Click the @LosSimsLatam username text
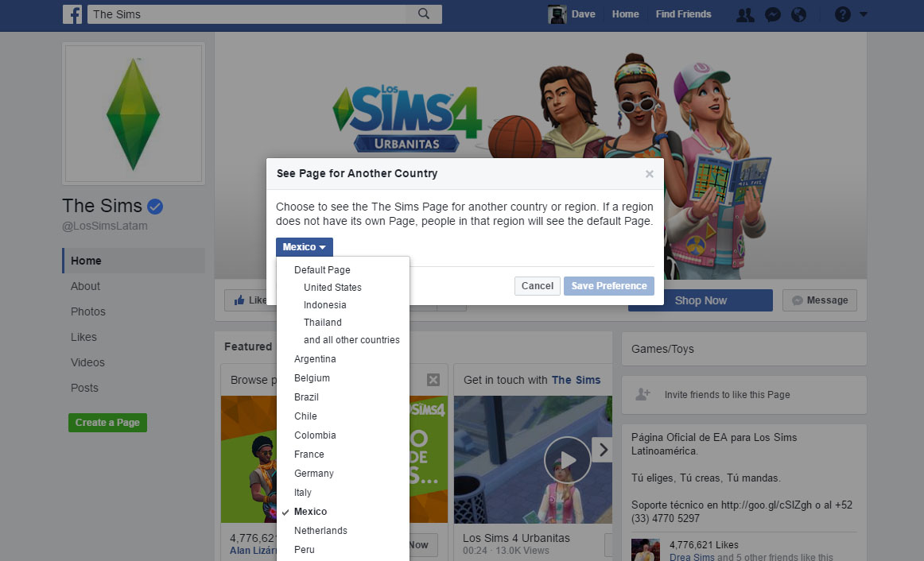The height and width of the screenshot is (561, 924). (105, 226)
